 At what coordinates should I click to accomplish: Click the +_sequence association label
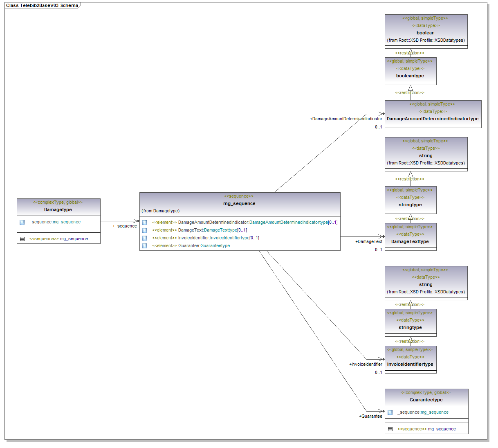coord(125,226)
